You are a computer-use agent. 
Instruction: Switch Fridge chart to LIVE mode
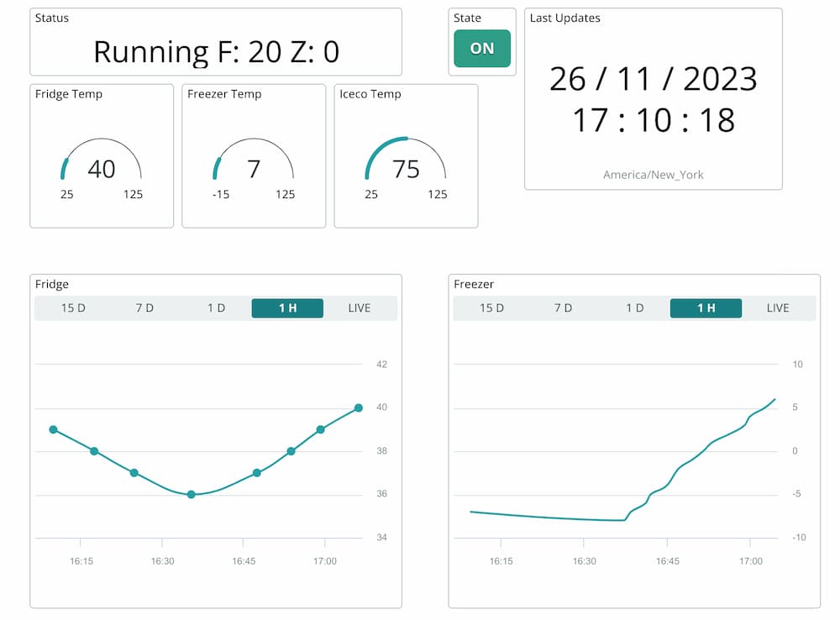(360, 308)
